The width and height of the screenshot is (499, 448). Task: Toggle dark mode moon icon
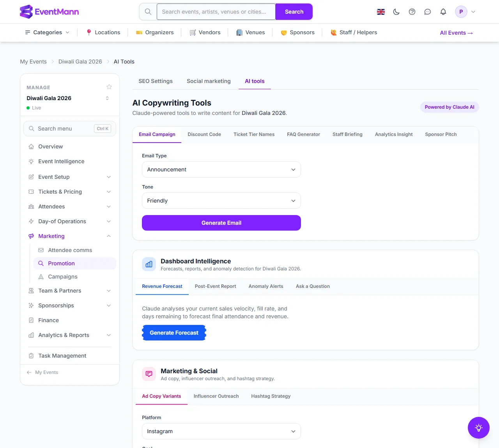[x=396, y=12]
